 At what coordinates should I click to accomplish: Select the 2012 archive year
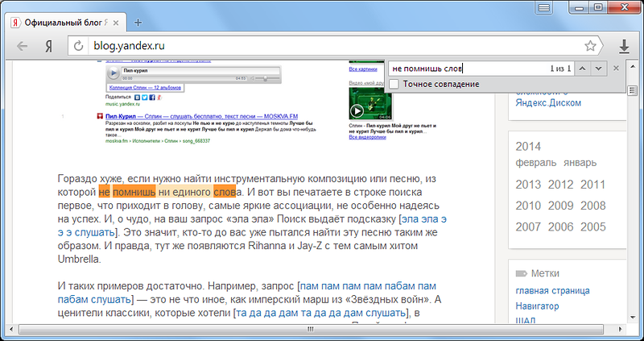click(x=560, y=185)
